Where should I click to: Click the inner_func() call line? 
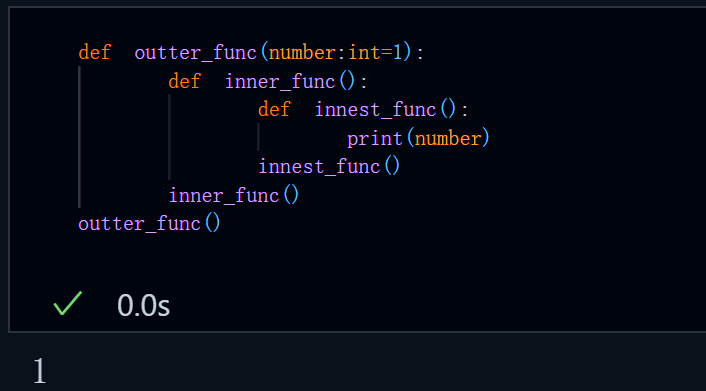pos(234,196)
